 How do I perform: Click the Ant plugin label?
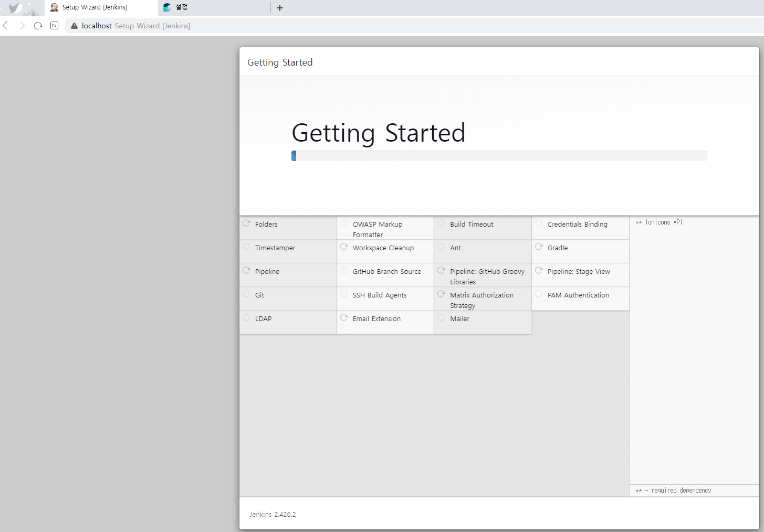pyautogui.click(x=456, y=248)
